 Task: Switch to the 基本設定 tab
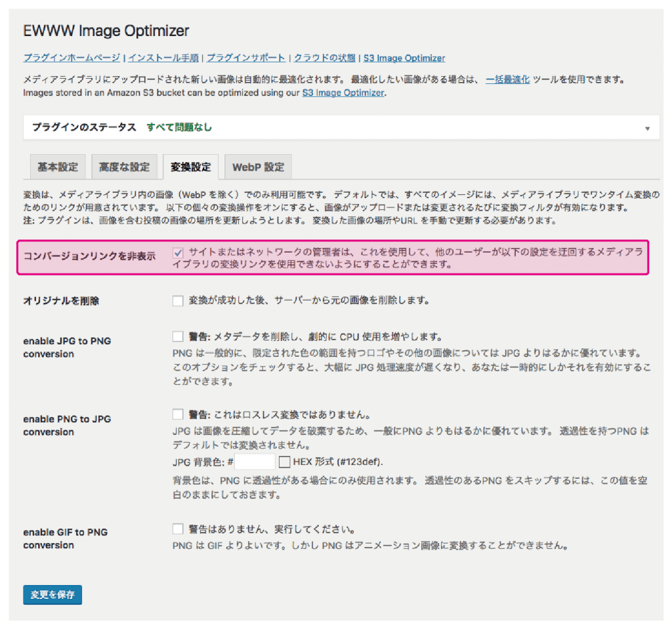point(58,167)
